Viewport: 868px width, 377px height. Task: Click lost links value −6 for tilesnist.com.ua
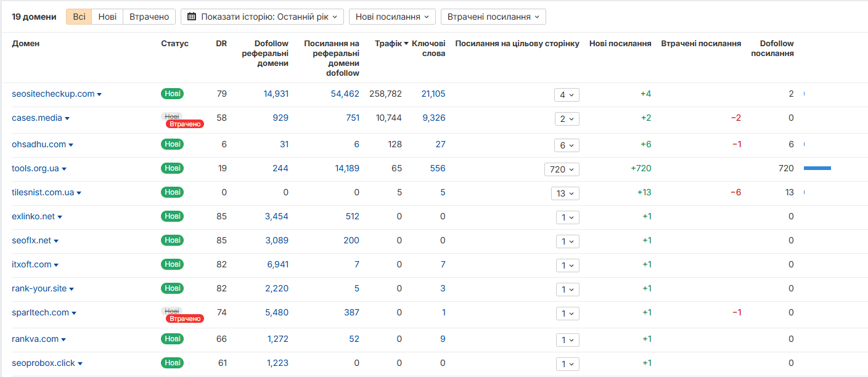click(736, 192)
